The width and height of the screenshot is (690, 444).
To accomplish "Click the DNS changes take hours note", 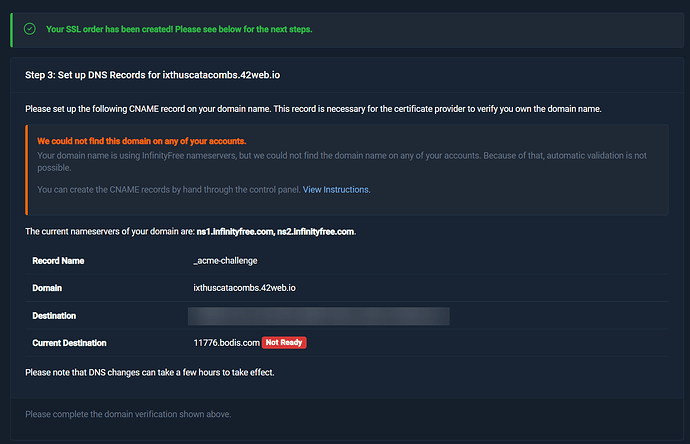I will pyautogui.click(x=150, y=372).
